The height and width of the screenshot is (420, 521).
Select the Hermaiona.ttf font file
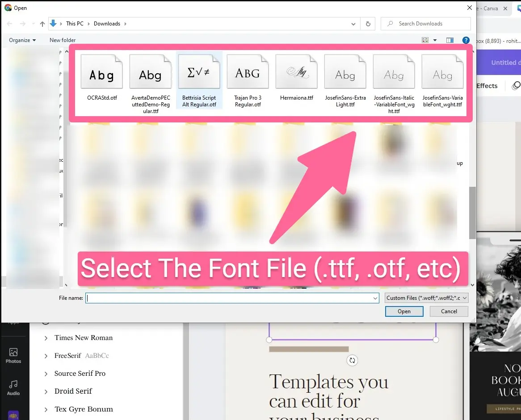tap(296, 78)
